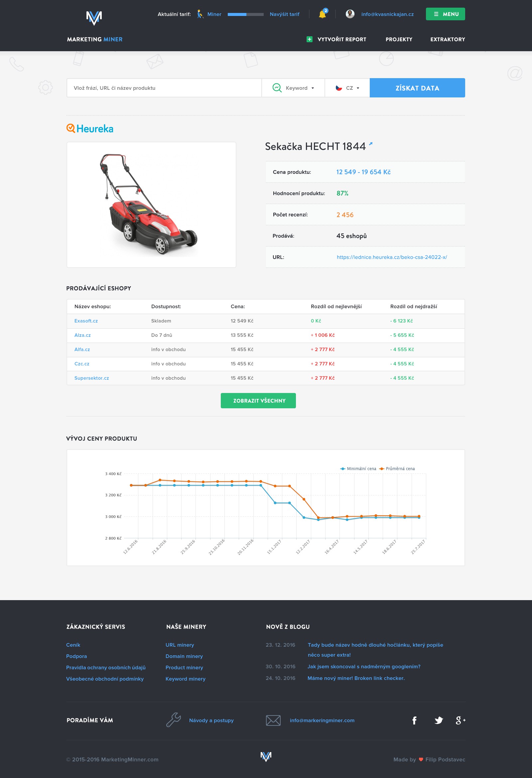Click the 12 549 - 19 654 Kč price

pyautogui.click(x=364, y=172)
